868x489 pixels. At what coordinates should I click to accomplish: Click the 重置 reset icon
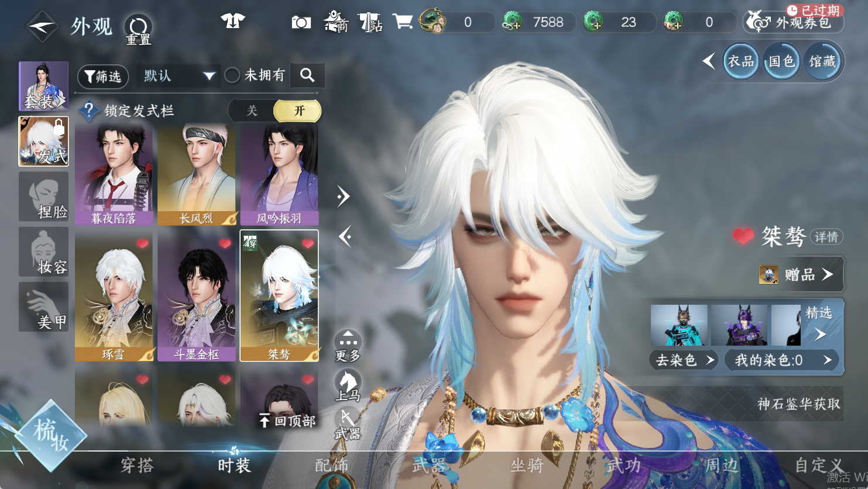coord(138,29)
